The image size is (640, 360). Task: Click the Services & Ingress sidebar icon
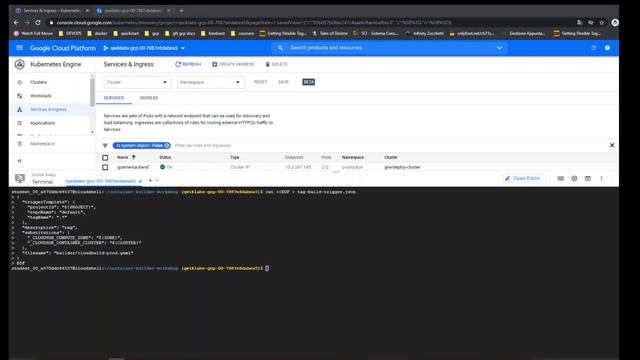[19, 109]
